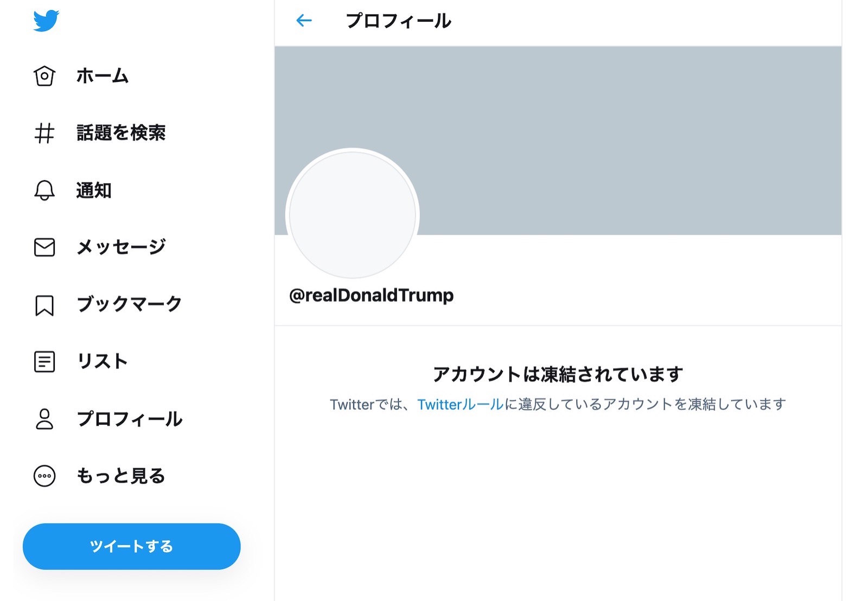
Task: Open リスト via the list icon
Action: tap(46, 361)
